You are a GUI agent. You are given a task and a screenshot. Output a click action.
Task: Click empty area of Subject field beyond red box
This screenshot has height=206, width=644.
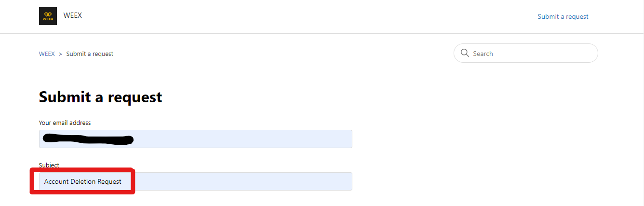[243, 181]
